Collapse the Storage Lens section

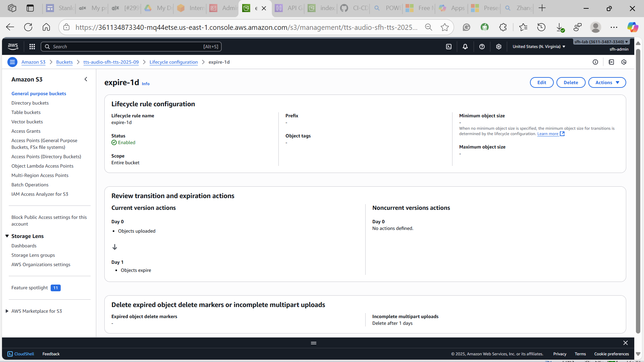(x=7, y=236)
